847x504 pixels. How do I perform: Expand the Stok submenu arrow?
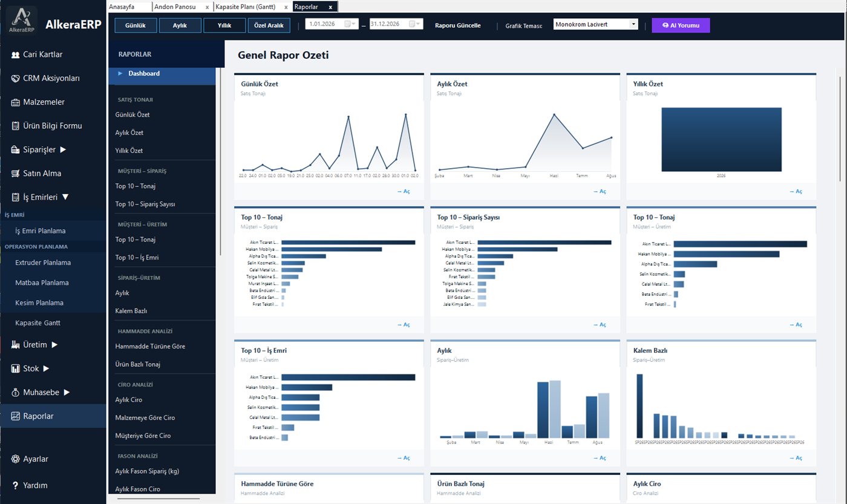(x=47, y=368)
